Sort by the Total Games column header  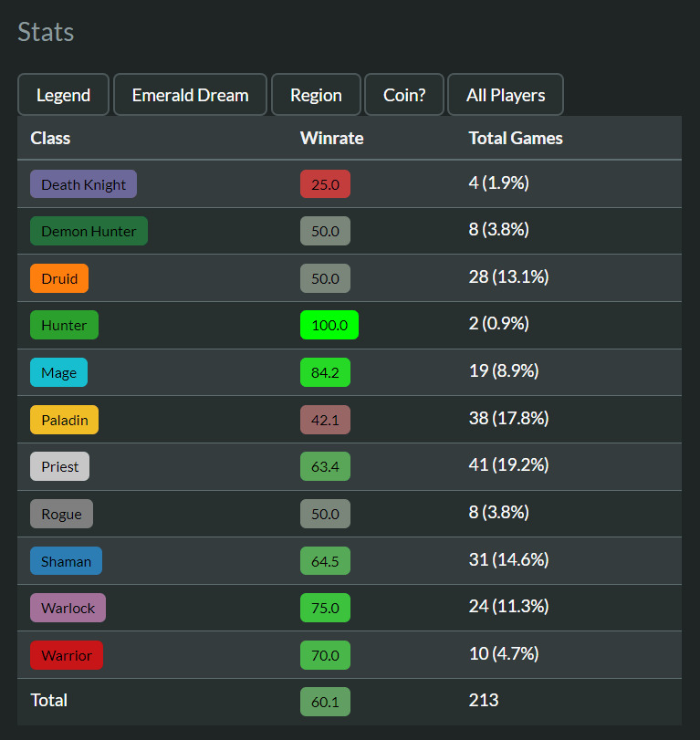[516, 139]
